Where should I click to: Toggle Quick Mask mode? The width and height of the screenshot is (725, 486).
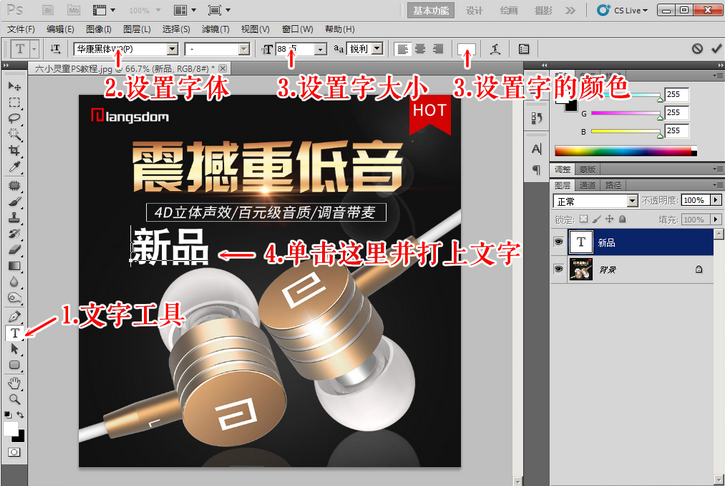pos(14,452)
